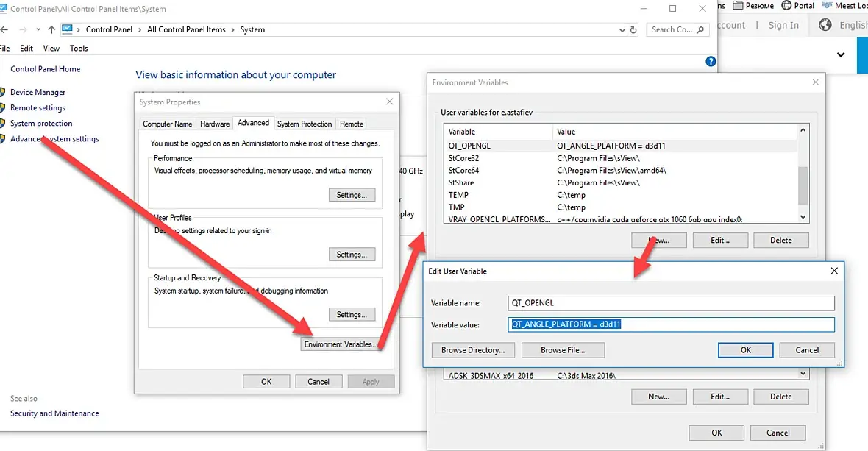Screen dimensions: 868x451
Task: Cancel the Edit User Variable dialog
Action: (x=807, y=350)
